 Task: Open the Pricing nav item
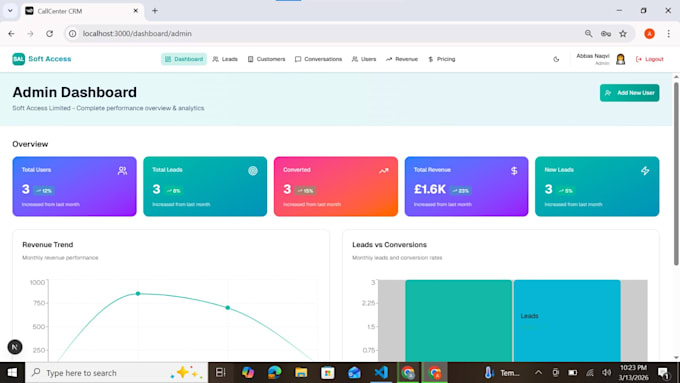pyautogui.click(x=441, y=59)
